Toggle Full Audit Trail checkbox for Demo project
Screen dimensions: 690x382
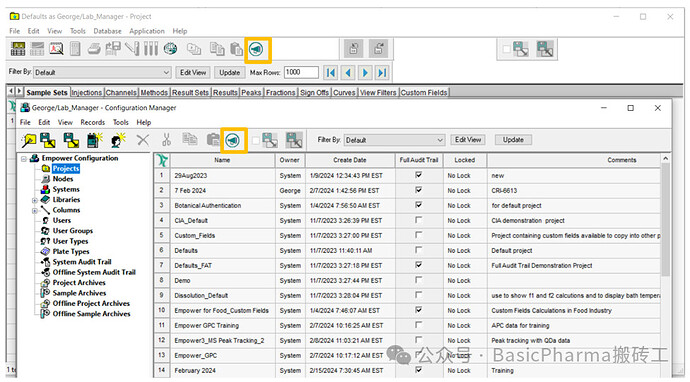pos(418,280)
